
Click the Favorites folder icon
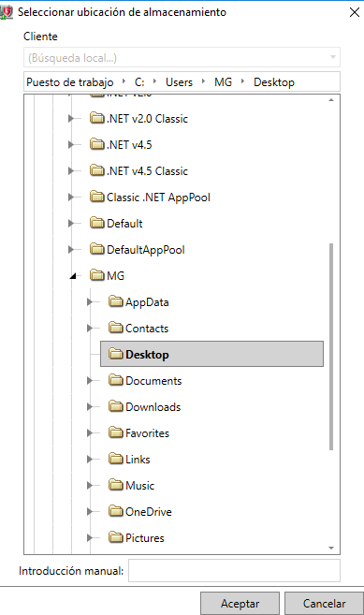116,433
